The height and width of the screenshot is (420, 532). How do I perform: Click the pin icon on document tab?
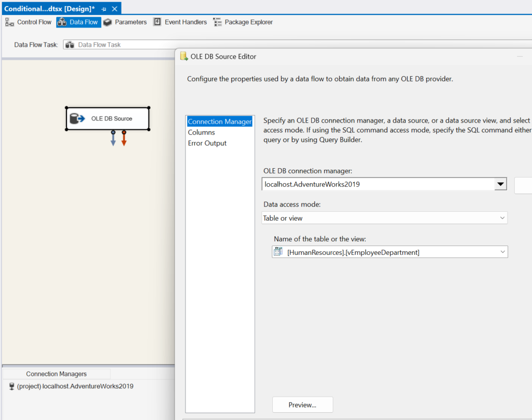pyautogui.click(x=104, y=9)
